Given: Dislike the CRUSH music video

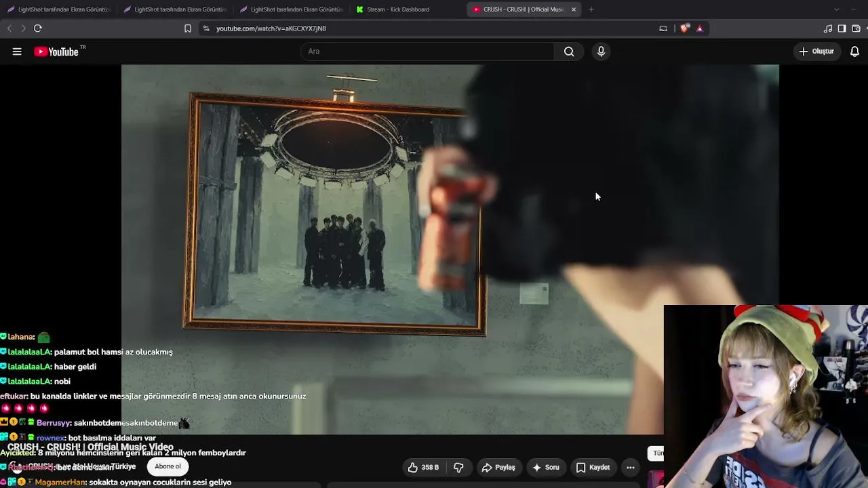Looking at the screenshot, I should tap(458, 467).
